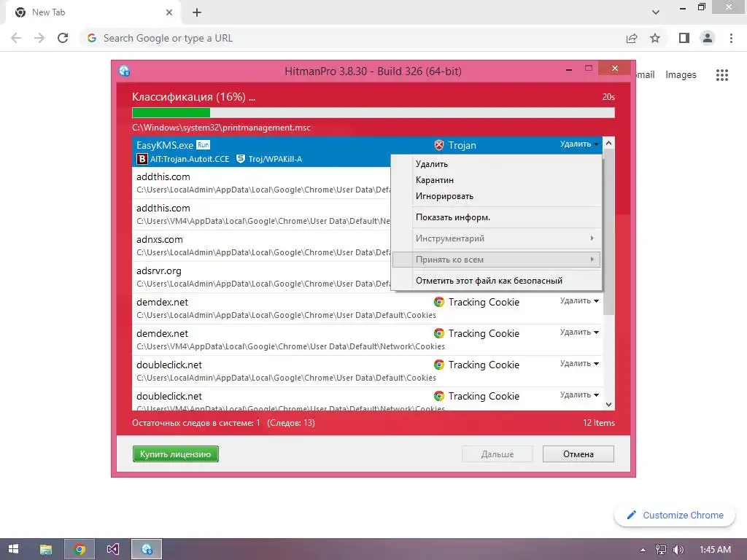Viewport: 747px width, 560px height.
Task: Open the Принять ко всем submenu
Action: pos(496,260)
